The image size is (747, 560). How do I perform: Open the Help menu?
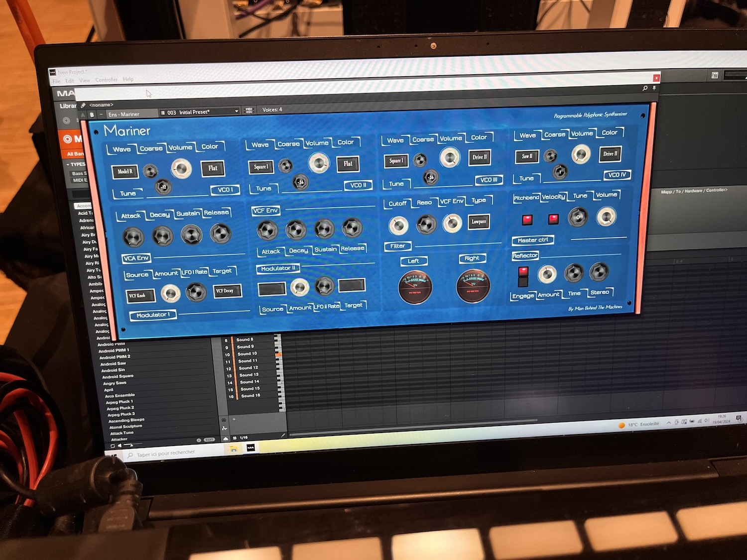tap(128, 79)
